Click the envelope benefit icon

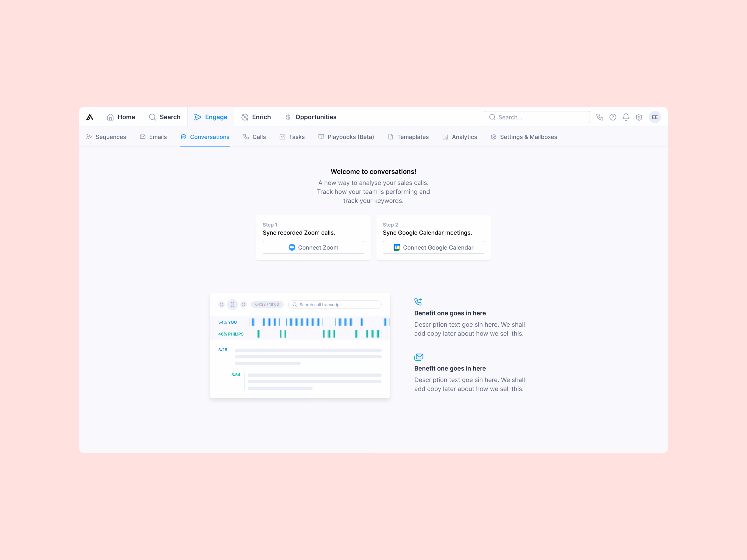pos(419,357)
